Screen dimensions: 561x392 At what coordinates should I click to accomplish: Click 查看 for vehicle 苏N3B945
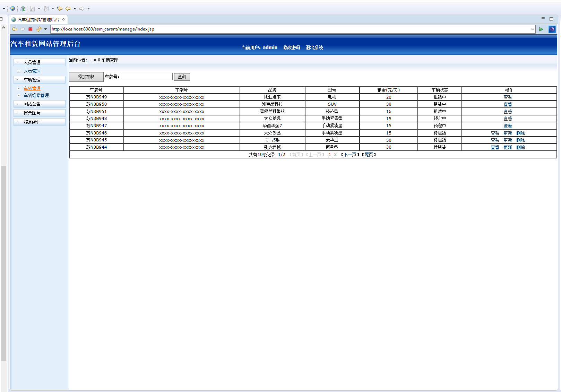(x=495, y=140)
